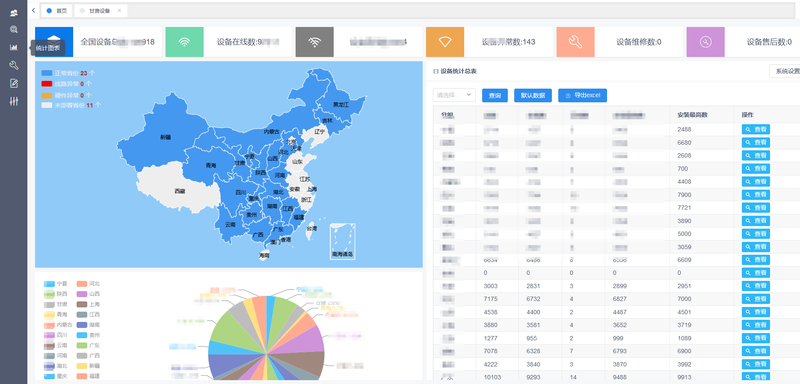Open the edit note sidebar icon

tap(14, 83)
